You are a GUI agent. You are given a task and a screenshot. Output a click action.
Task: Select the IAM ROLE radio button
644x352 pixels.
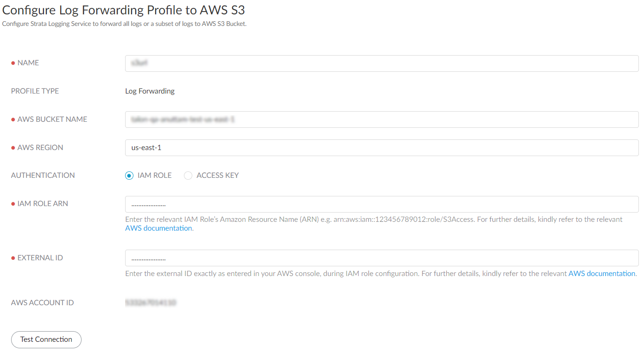click(130, 176)
